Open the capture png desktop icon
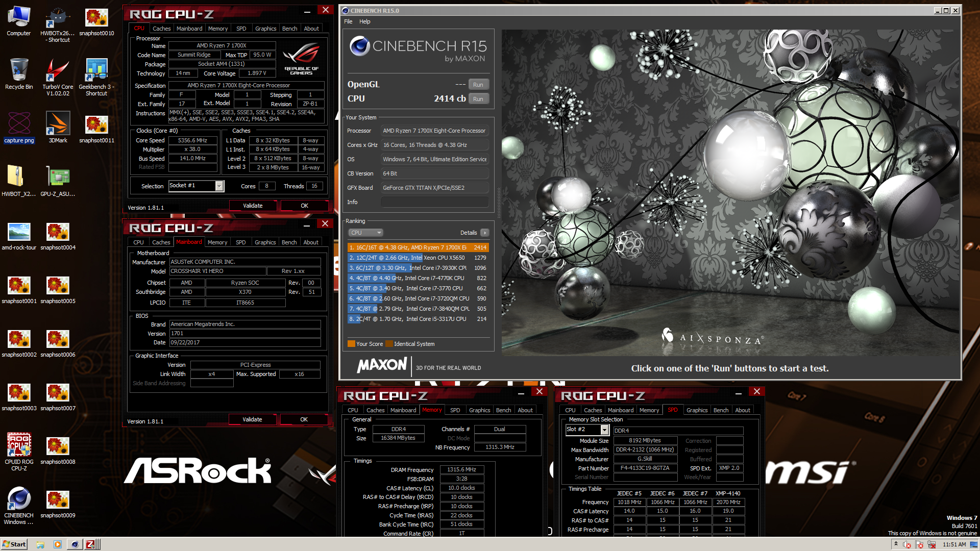This screenshot has width=980, height=551. coord(19,128)
